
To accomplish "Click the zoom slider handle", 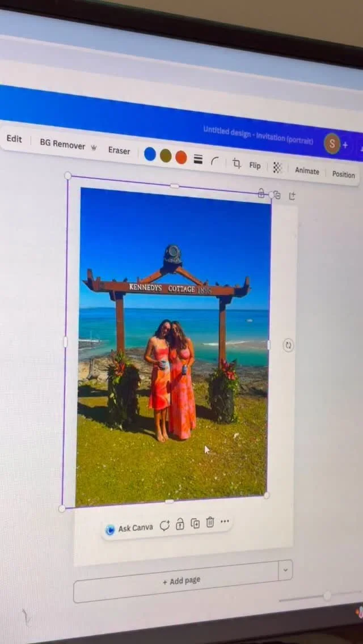I will coord(327,596).
